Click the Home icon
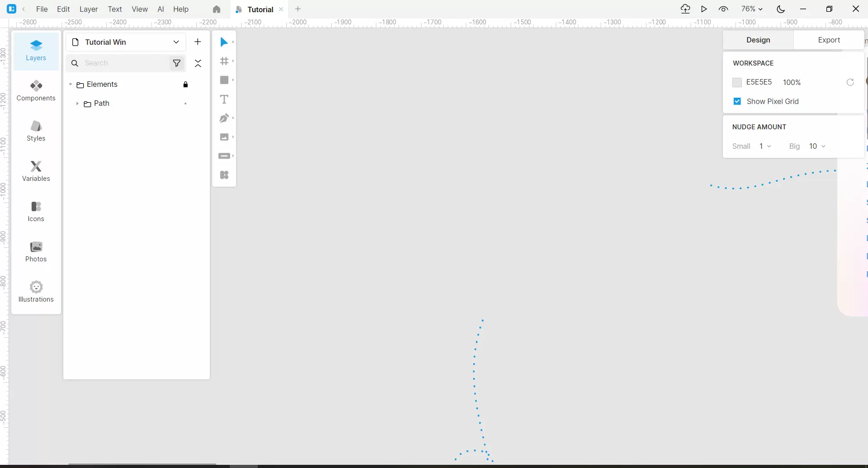868x468 pixels. 217,9
